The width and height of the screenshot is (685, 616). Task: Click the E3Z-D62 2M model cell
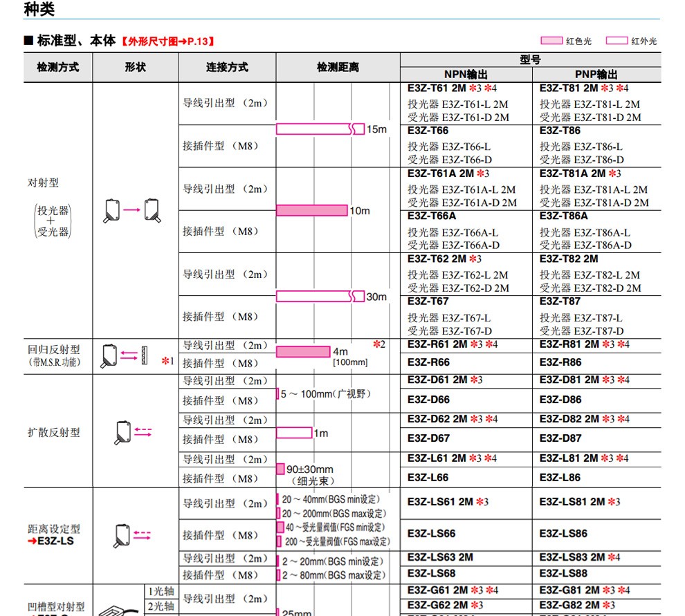(466, 420)
